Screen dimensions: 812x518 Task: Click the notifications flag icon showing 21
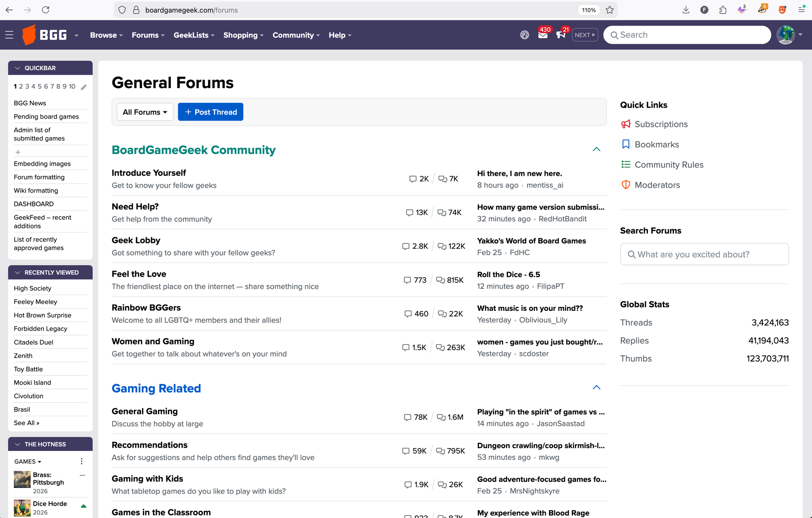click(561, 35)
